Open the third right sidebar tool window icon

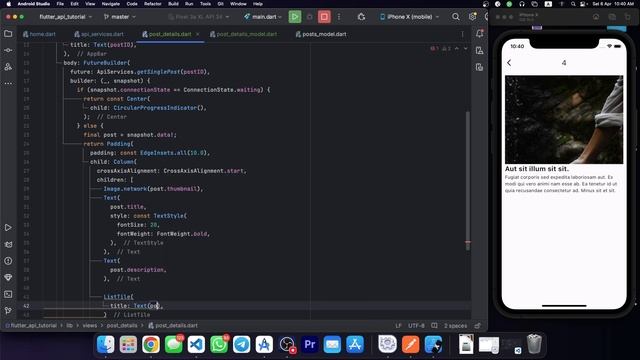pos(480,67)
